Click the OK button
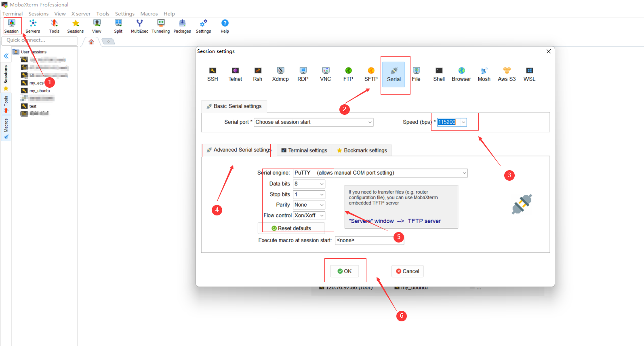This screenshot has height=346, width=644. pyautogui.click(x=345, y=271)
